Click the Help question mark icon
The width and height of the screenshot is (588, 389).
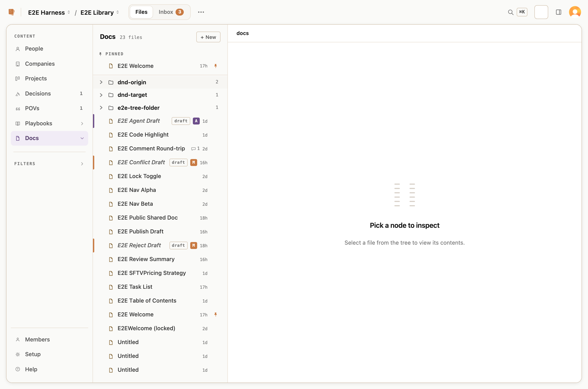[18, 369]
